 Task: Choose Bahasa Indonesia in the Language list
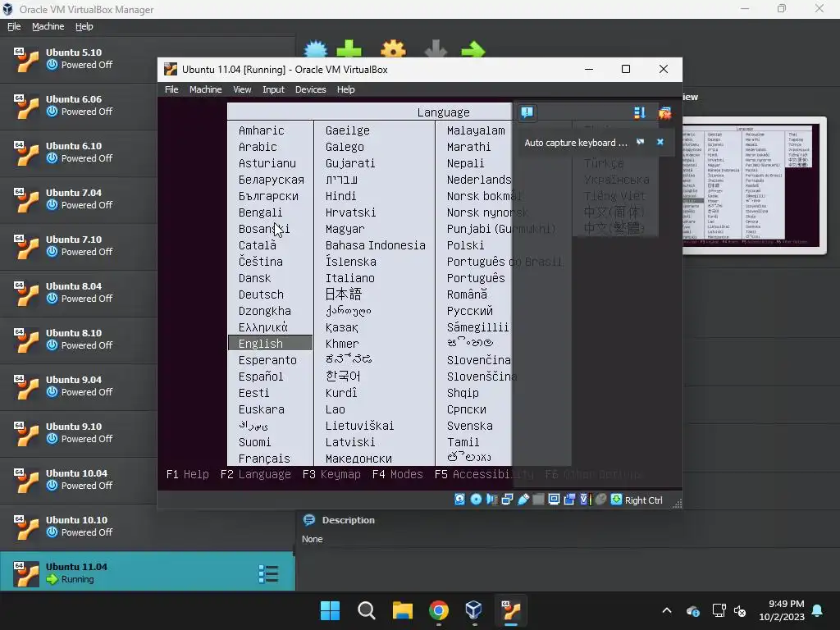375,245
